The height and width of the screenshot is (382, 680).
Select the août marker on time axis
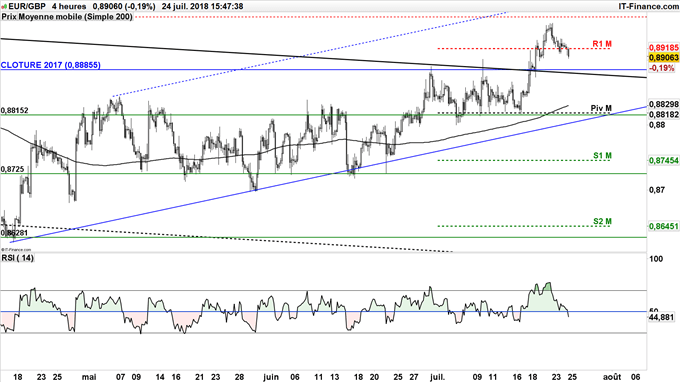point(612,377)
